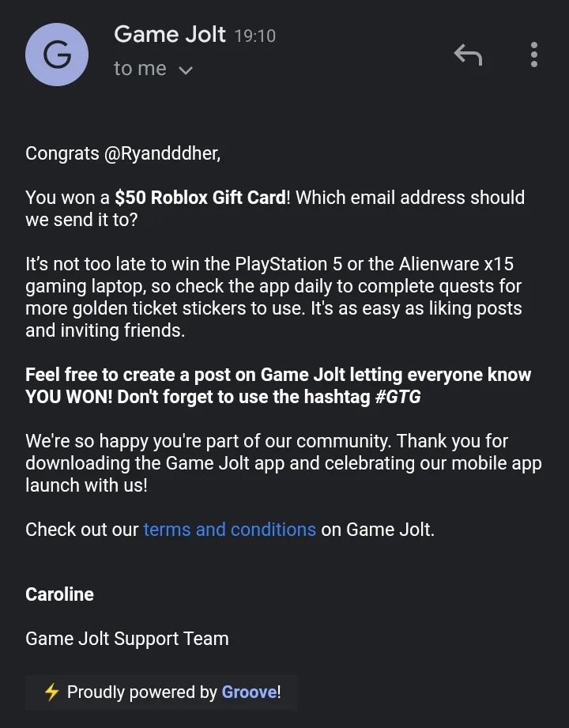Click the reply arrow icon
The height and width of the screenshot is (728, 569).
point(468,55)
